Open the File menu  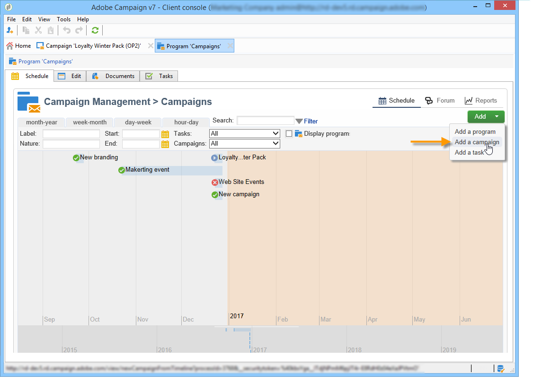[x=11, y=19]
